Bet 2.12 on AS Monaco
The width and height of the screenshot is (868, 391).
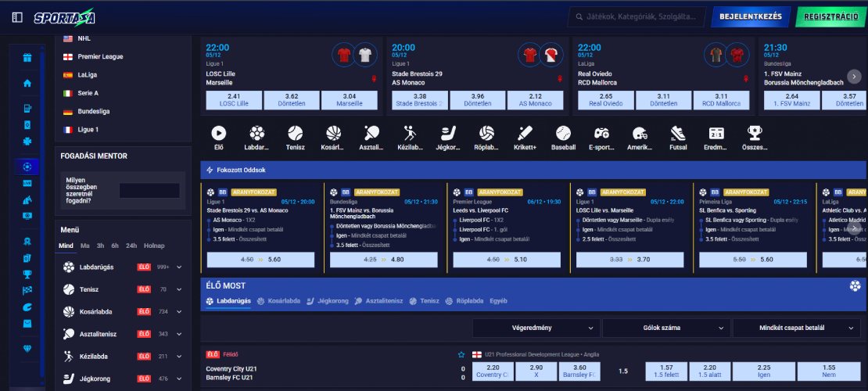(x=536, y=100)
